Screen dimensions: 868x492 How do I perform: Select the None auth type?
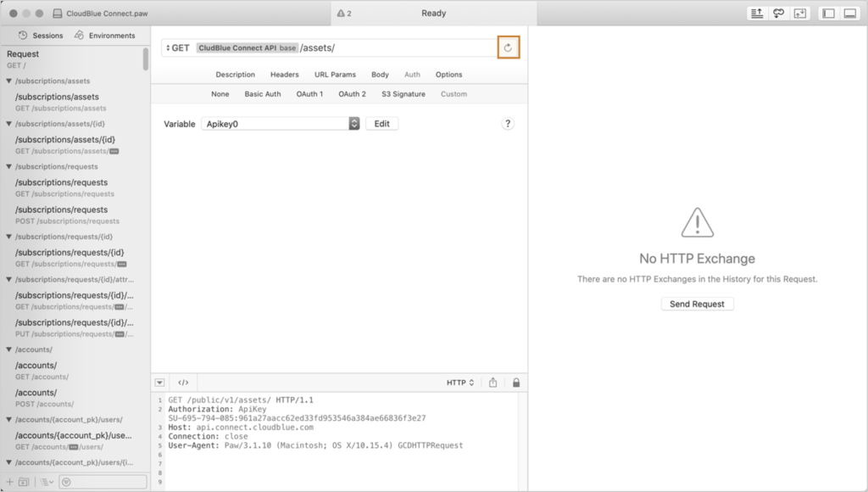click(220, 93)
